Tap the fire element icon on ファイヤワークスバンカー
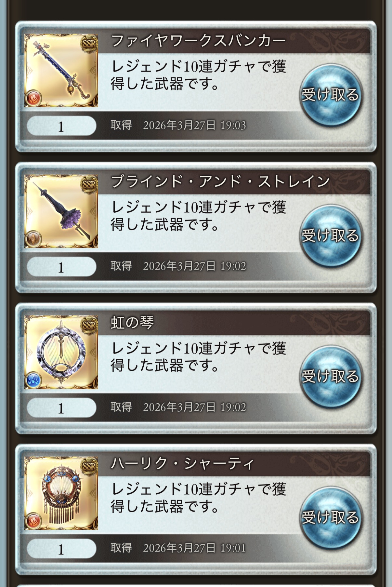 point(33,99)
